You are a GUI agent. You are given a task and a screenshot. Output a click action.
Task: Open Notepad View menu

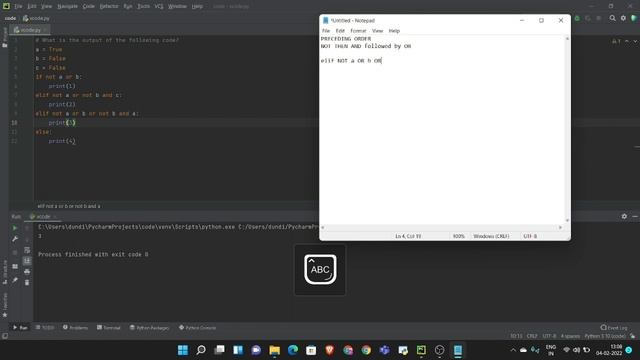tap(377, 31)
